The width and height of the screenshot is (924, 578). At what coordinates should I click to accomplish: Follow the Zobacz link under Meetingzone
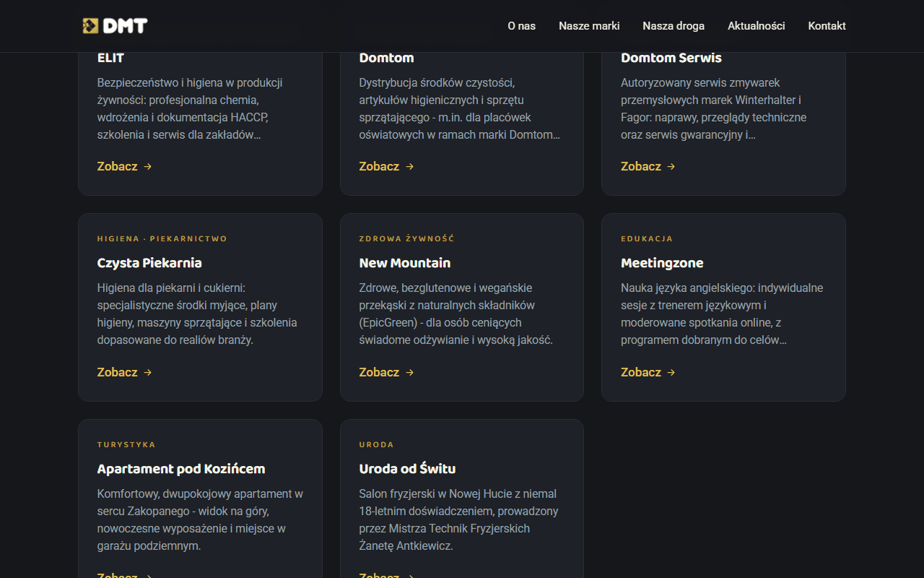(641, 372)
